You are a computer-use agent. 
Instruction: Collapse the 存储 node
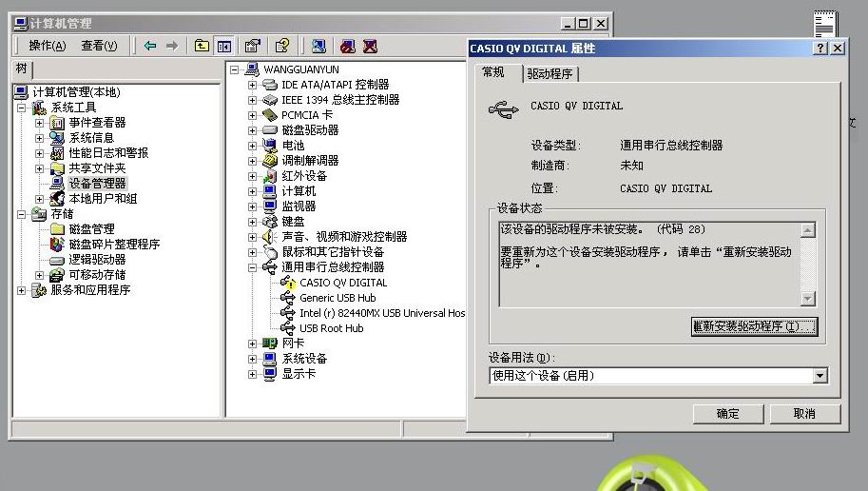pos(22,214)
